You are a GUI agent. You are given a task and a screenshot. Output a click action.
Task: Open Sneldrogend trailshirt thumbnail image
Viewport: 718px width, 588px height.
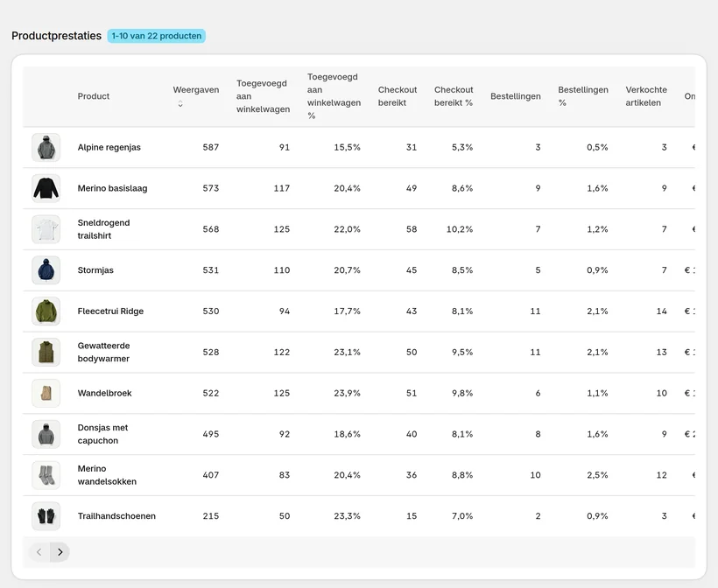46,229
